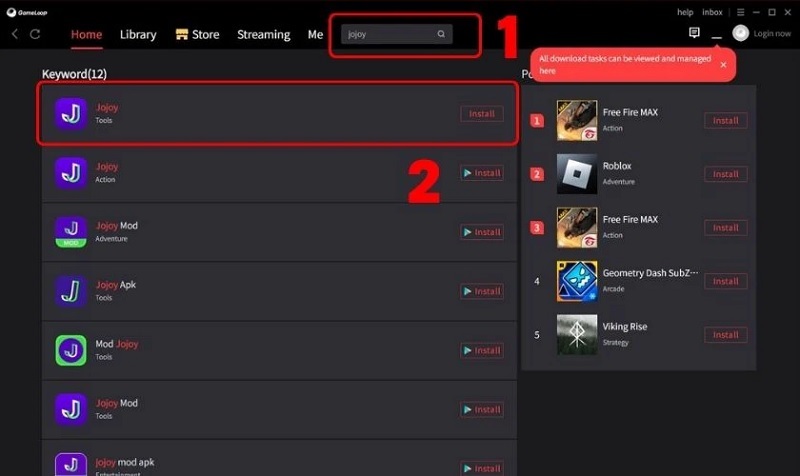This screenshot has width=800, height=476.
Task: Click Login now link
Action: (772, 34)
